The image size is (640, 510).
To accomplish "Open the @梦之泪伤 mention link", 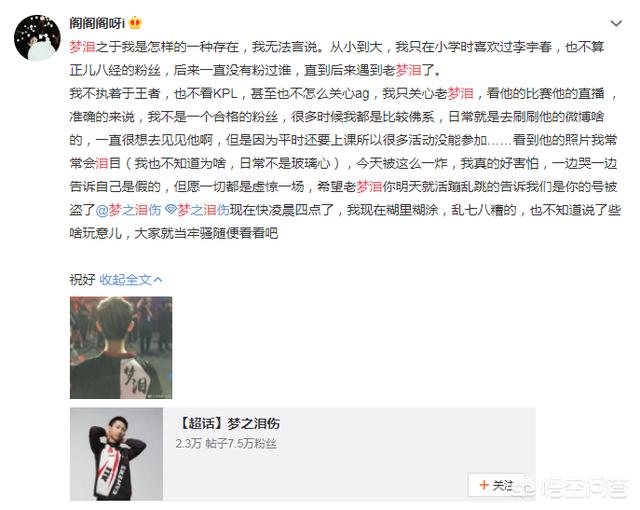I will click(129, 210).
